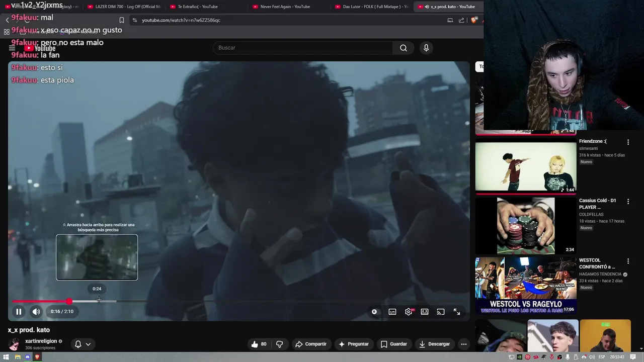
Task: Open slimesanti channel name
Action: (x=589, y=149)
